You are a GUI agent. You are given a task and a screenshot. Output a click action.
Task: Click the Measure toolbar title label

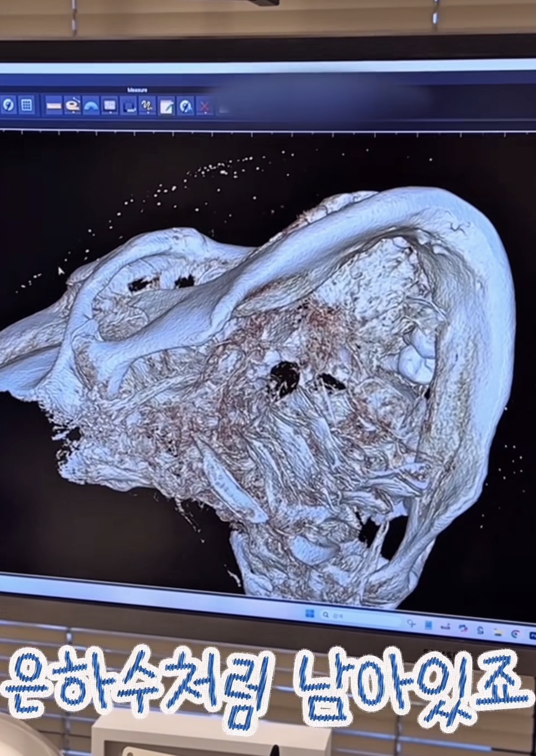point(137,90)
